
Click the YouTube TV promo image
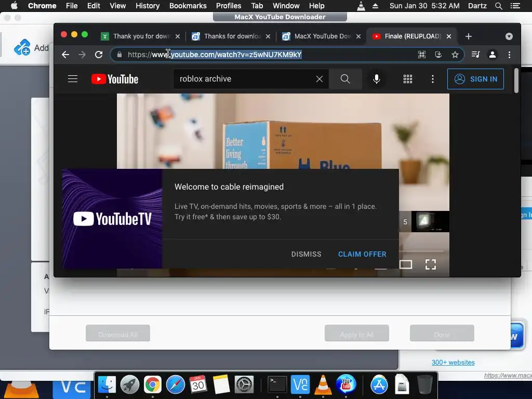(112, 219)
